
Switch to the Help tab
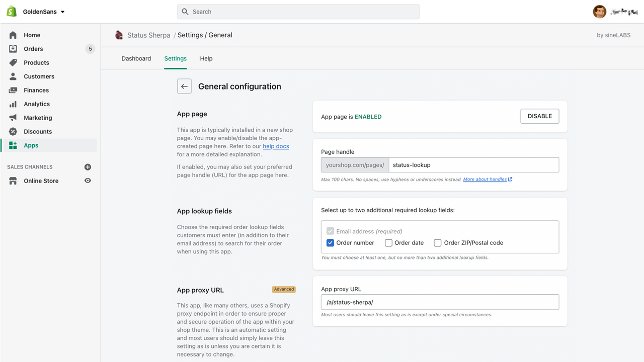click(x=206, y=59)
